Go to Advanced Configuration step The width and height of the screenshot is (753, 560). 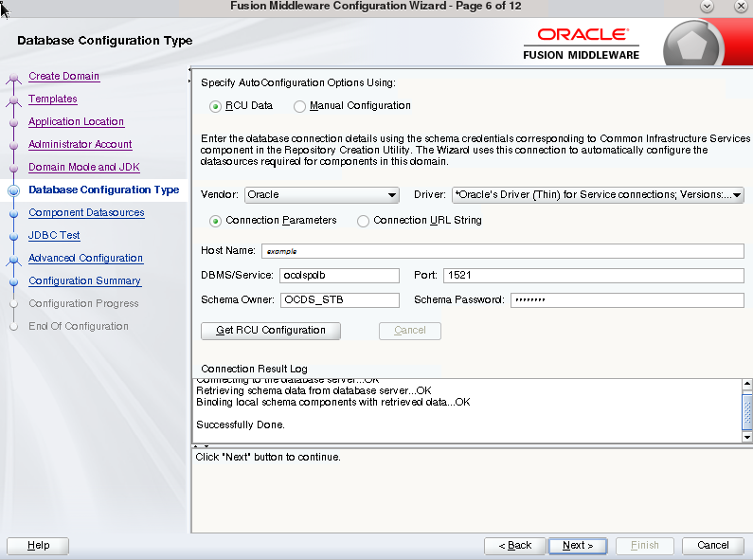click(85, 258)
